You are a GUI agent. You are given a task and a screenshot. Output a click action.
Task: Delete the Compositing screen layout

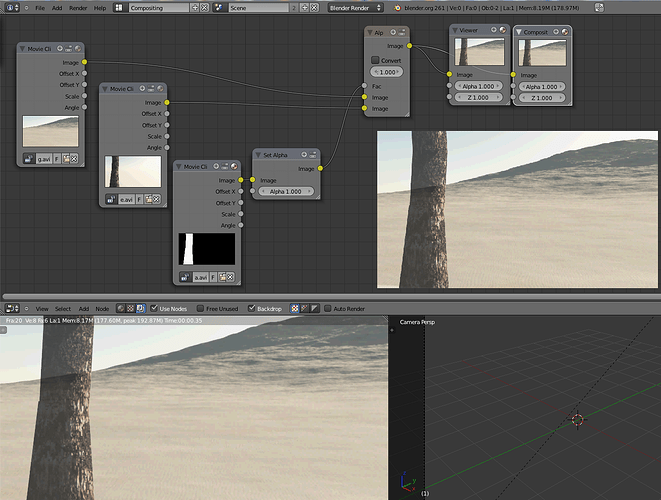pyautogui.click(x=204, y=8)
